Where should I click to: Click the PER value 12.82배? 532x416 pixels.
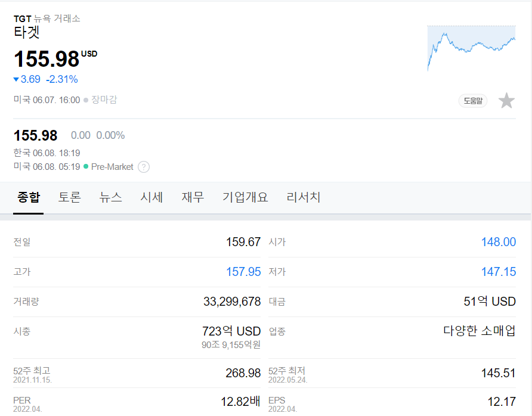click(240, 402)
